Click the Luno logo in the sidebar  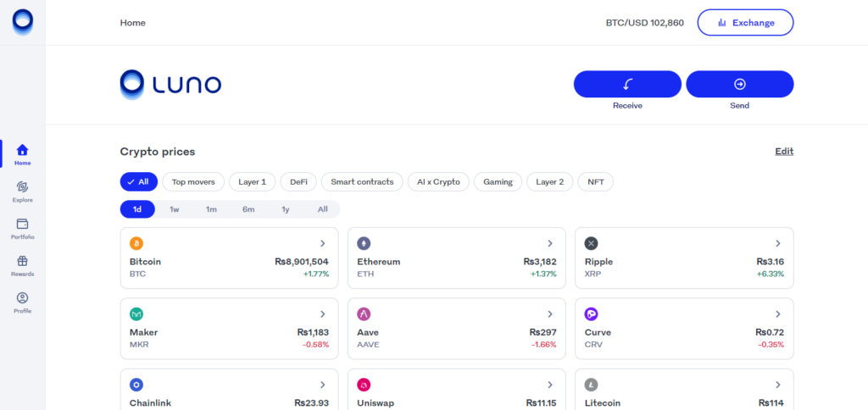[x=23, y=22]
